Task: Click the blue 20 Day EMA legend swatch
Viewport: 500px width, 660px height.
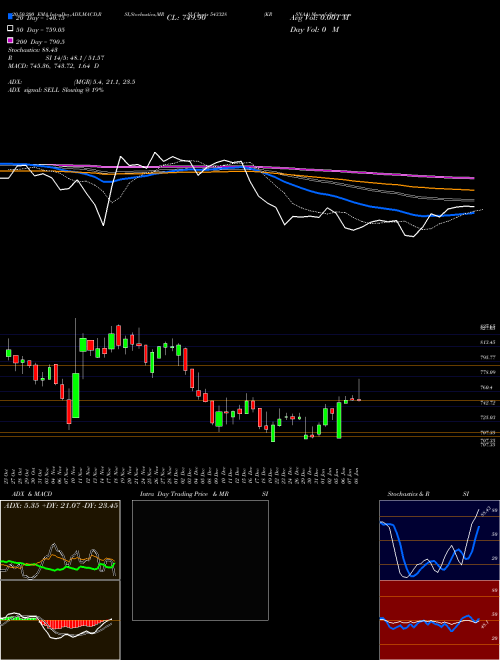Action: (x=10, y=16)
